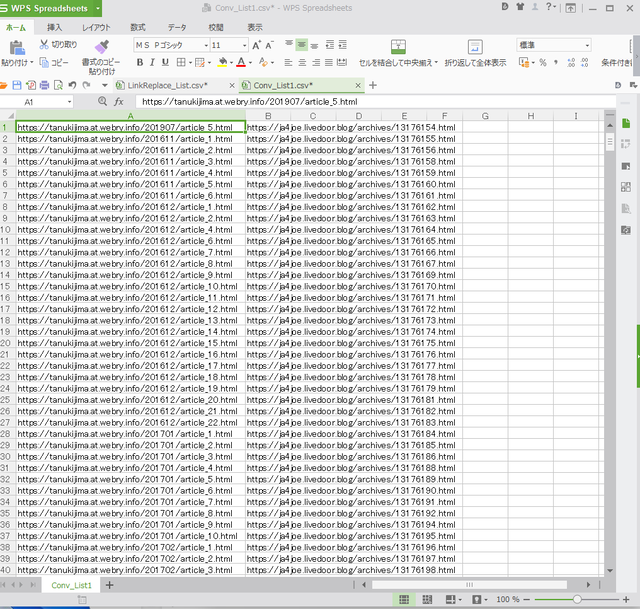The image size is (640, 609).
Task: Select column G header
Action: click(485, 116)
